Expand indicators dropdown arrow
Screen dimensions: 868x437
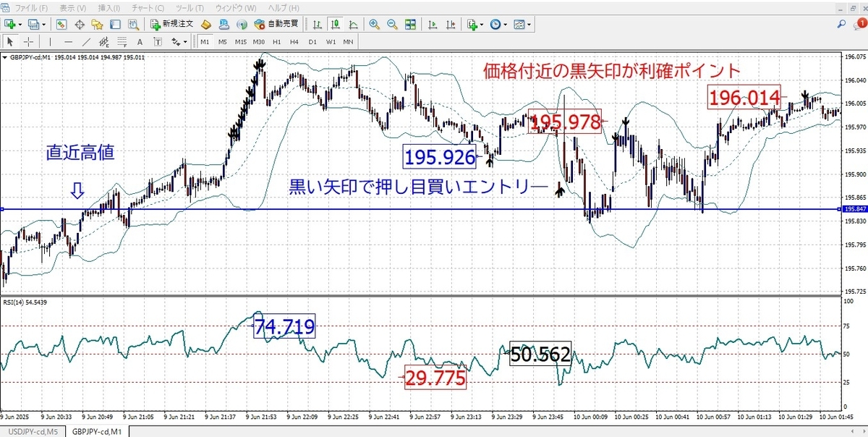[x=482, y=24]
